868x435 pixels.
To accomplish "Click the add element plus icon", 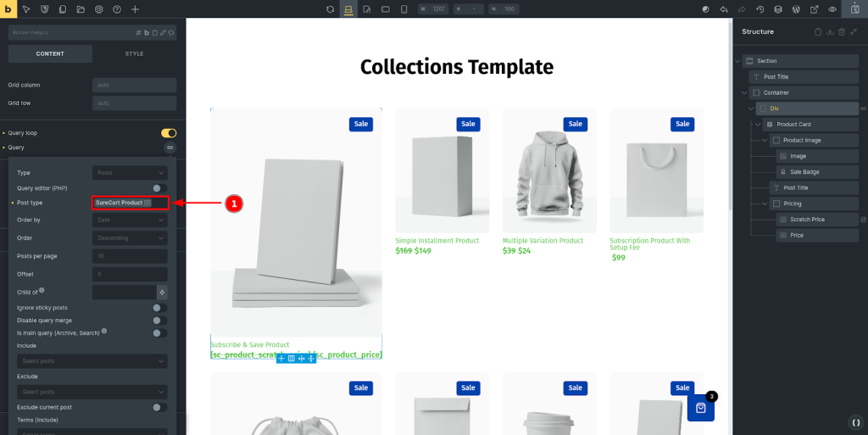I will tap(135, 8).
